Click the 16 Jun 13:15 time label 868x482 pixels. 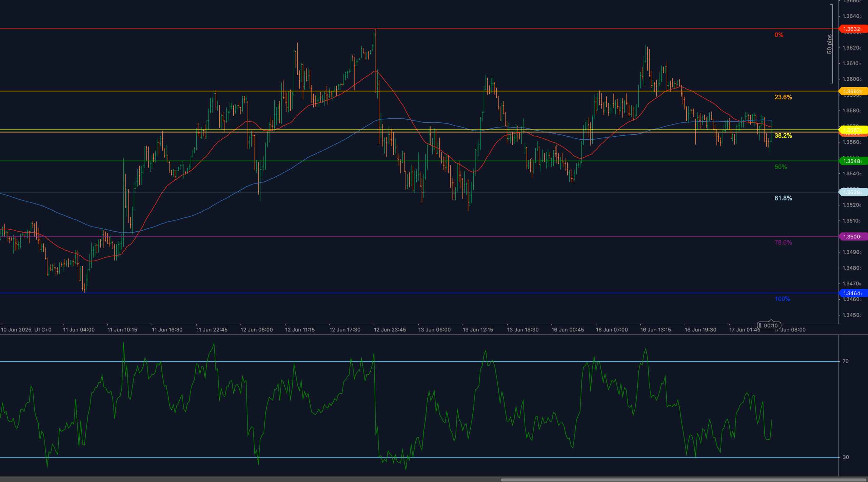656,330
